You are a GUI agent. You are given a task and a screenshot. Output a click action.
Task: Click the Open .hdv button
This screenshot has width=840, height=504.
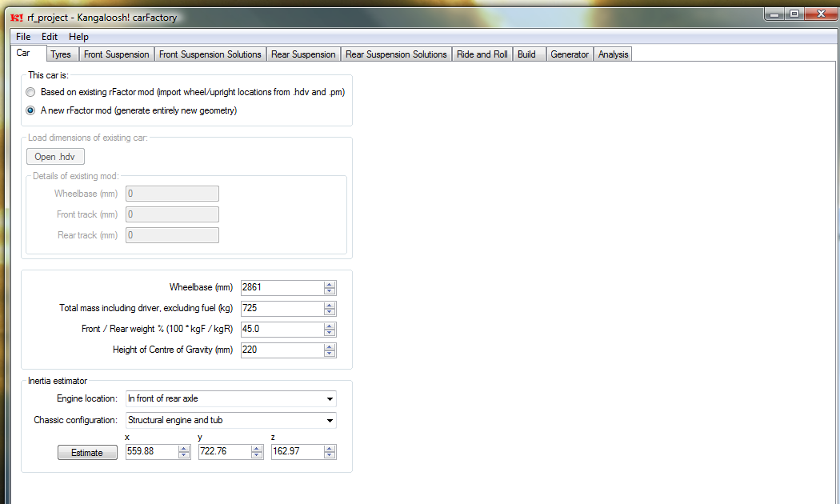pyautogui.click(x=55, y=156)
